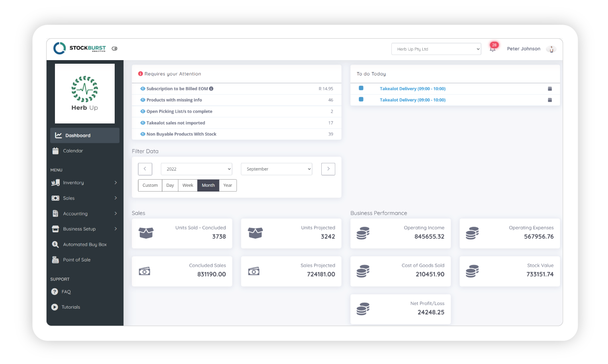Screen dimensions: 608x364
Task: Select the Day filter range
Action: coord(170,185)
